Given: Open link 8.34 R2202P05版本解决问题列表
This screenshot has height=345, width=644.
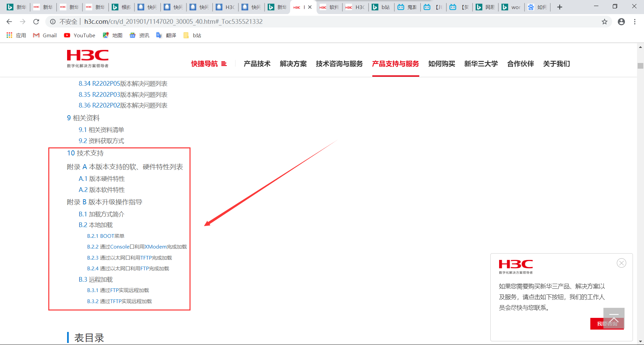Looking at the screenshot, I should click(123, 84).
